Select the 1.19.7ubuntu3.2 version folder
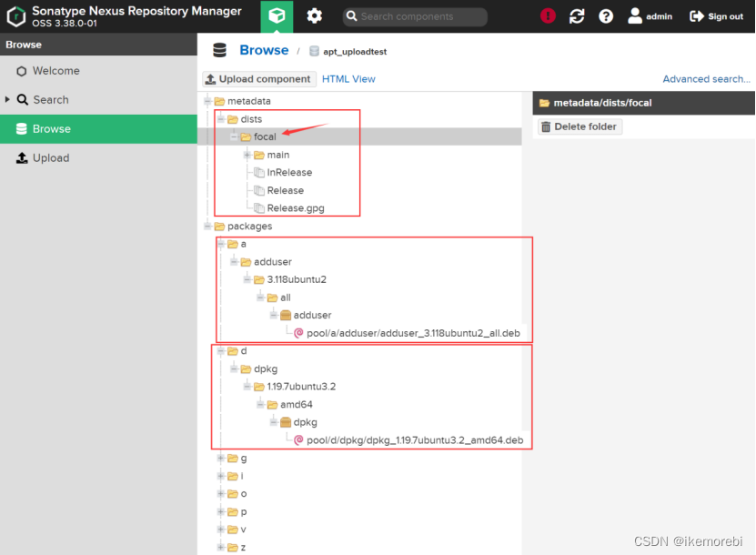The height and width of the screenshot is (555, 756). (301, 387)
